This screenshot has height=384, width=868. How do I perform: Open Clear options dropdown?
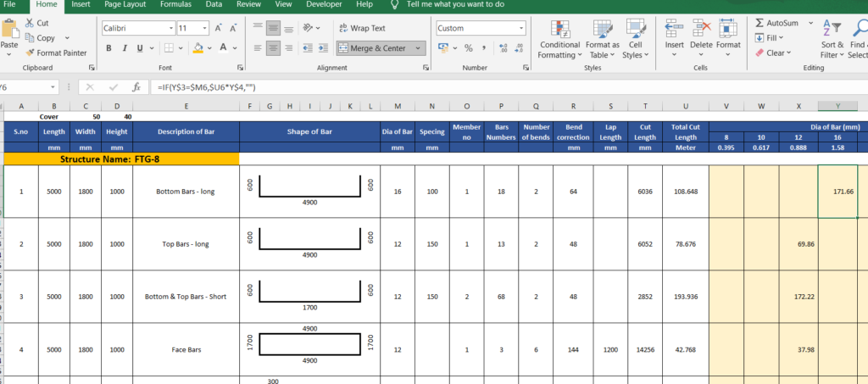[773, 53]
